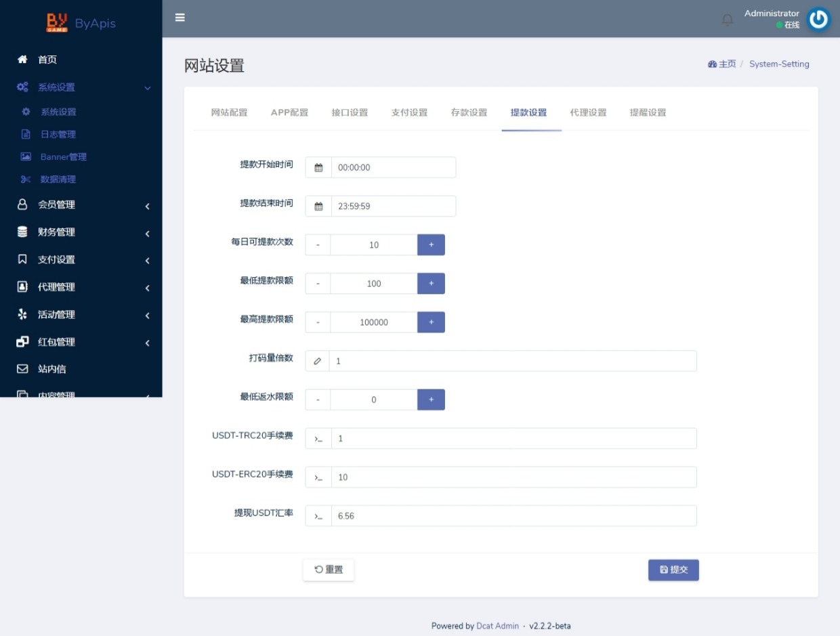840x636 pixels.
Task: Click the calendar icon beside 提款结束时间
Action: click(318, 207)
